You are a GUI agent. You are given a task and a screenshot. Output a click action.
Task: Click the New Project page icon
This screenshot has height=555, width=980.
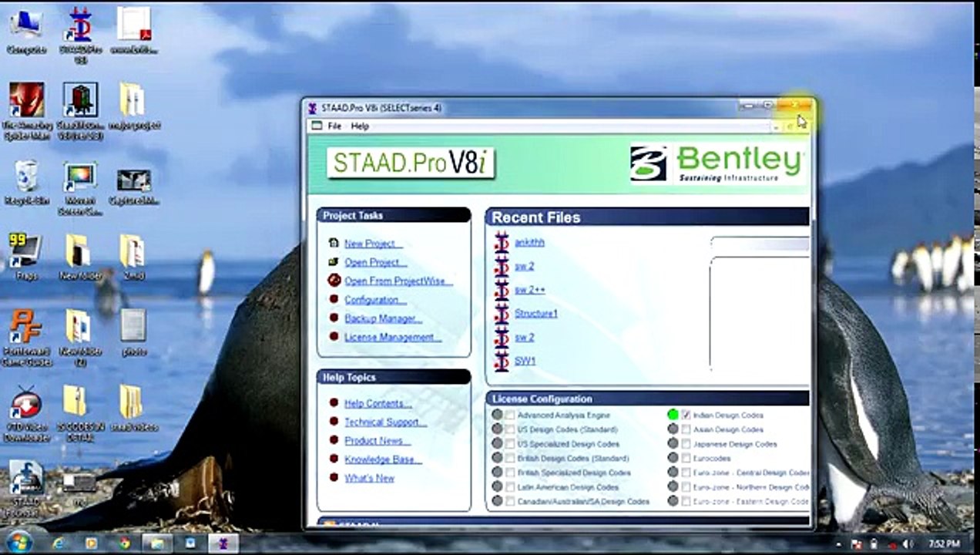pyautogui.click(x=334, y=243)
